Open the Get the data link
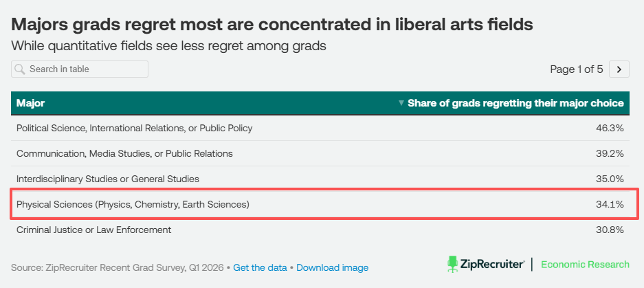This screenshot has width=644, height=288. [x=260, y=268]
